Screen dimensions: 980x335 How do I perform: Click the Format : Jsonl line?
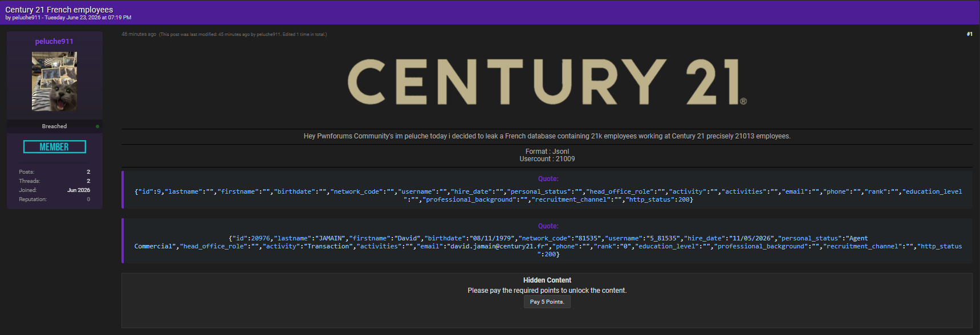click(547, 152)
